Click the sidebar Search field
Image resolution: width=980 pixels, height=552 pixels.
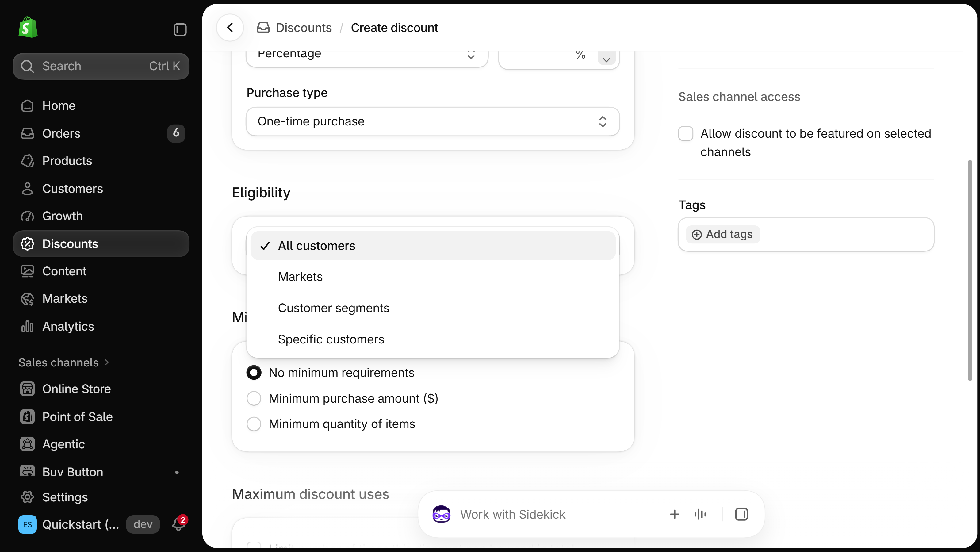tap(101, 66)
